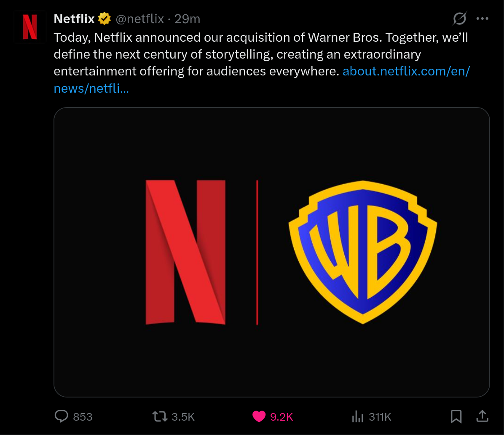Click the 311K views count
Screen dimensions: 504x435
(380, 417)
